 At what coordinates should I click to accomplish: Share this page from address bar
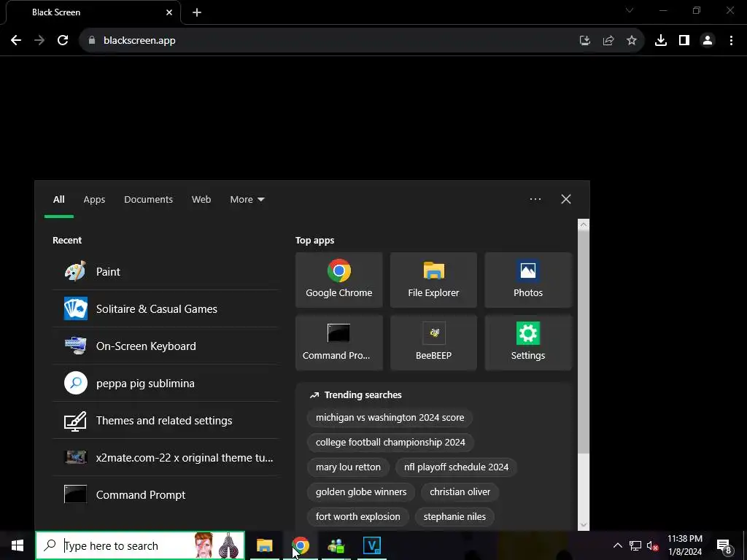click(x=608, y=41)
